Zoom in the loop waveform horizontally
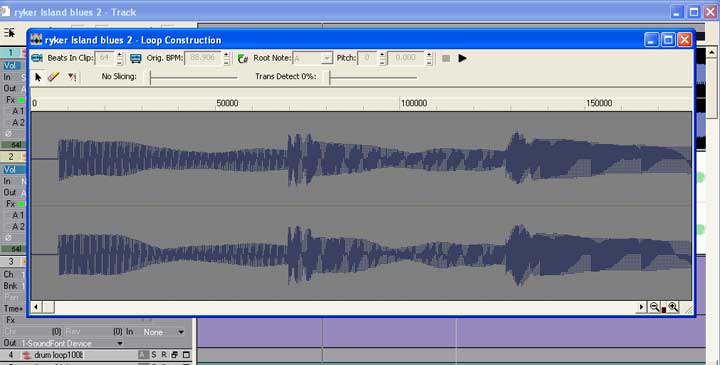Screen dimensions: 720x365 673,307
